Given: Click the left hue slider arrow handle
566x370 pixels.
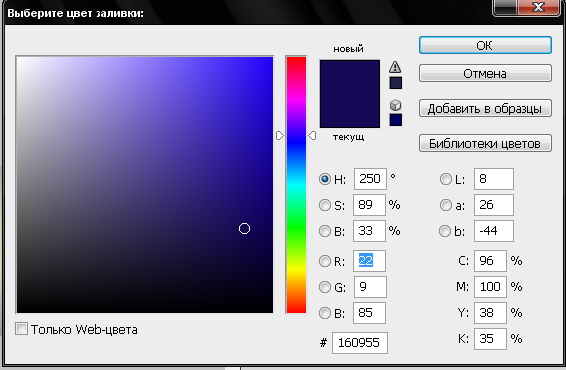Looking at the screenshot, I should (280, 135).
